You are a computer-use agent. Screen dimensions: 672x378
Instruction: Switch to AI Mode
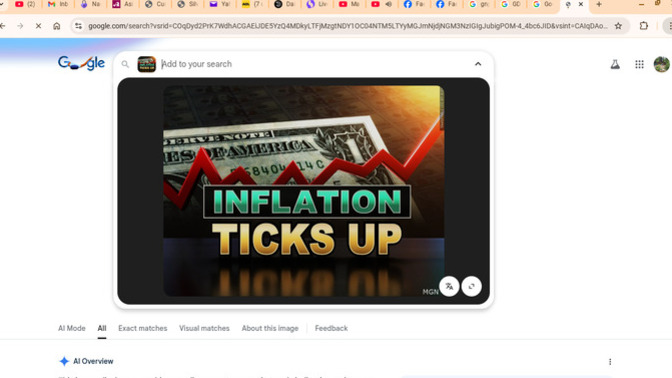72,328
